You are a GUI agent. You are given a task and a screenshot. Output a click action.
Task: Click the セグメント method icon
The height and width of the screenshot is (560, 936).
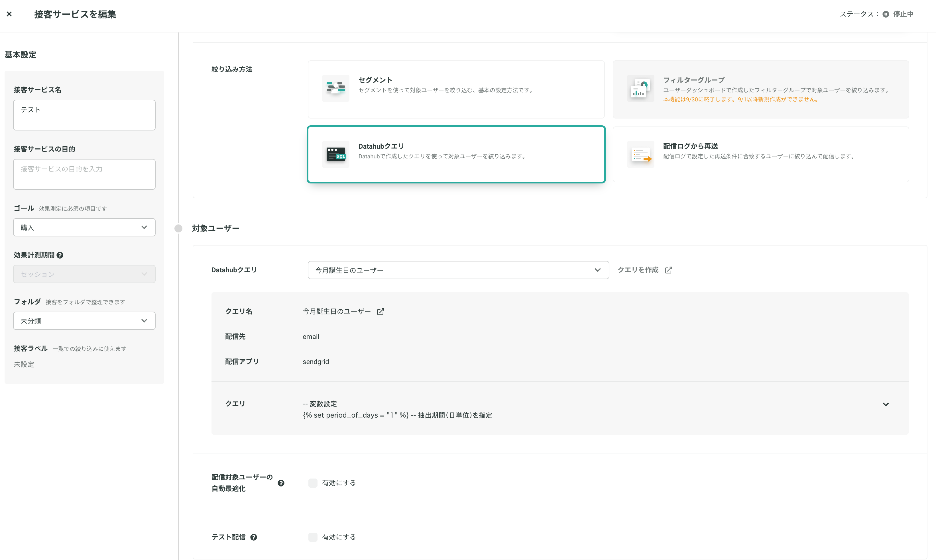[336, 88]
